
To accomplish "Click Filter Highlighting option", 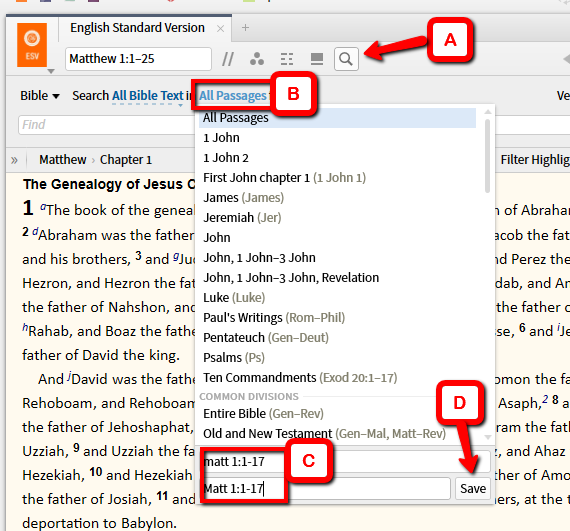I will tap(535, 160).
